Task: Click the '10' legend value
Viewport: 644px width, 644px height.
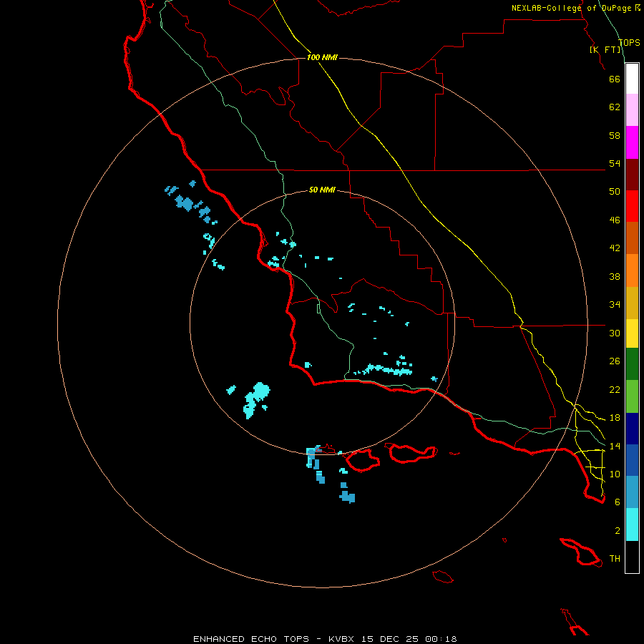Action: tap(615, 474)
